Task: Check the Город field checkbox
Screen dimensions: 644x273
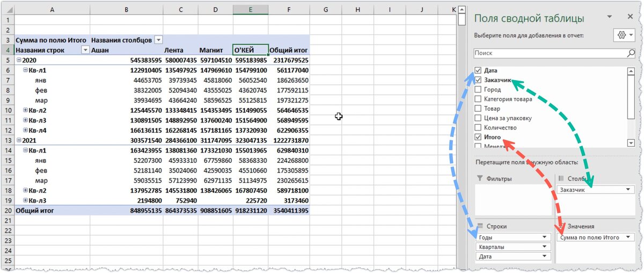Action: [478, 90]
